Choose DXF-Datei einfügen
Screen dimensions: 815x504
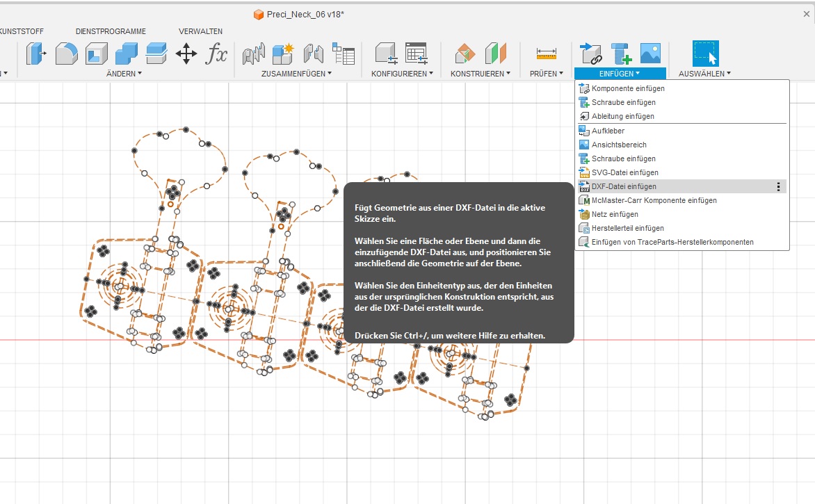[682, 186]
